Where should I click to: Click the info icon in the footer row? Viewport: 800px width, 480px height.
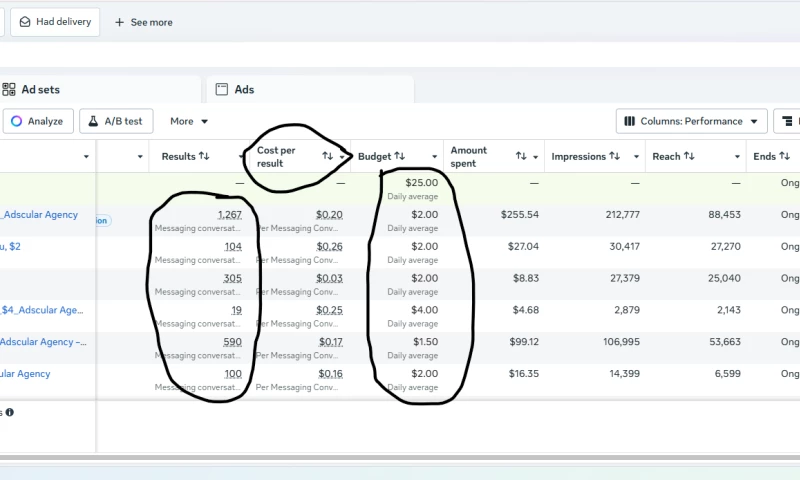(10, 412)
